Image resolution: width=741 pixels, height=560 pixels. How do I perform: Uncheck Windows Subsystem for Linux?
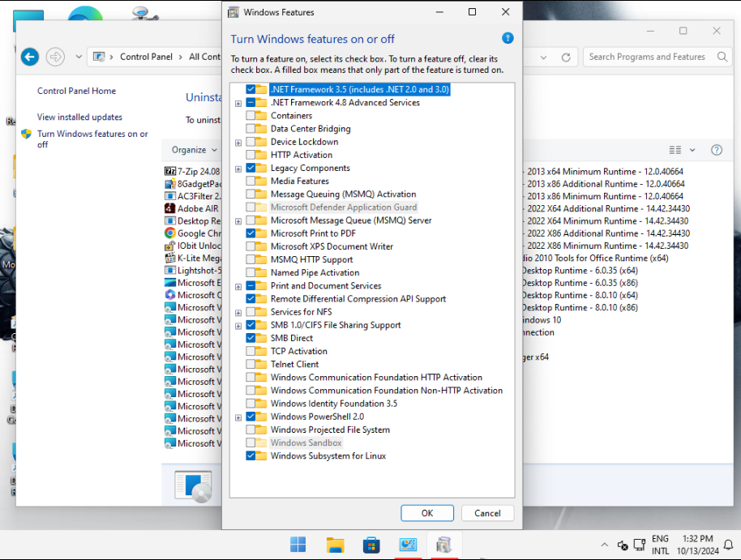pyautogui.click(x=251, y=456)
